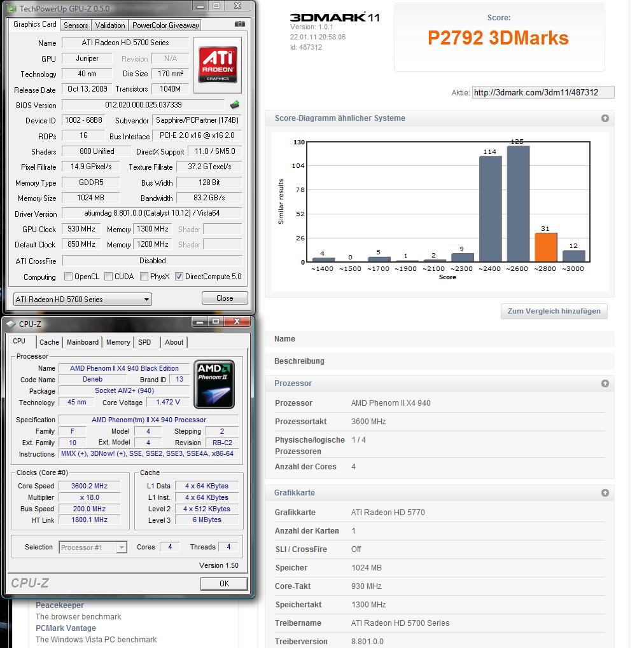Screen dimensions: 644x648
Task: Click the Close button in GPU-Z
Action: click(225, 298)
